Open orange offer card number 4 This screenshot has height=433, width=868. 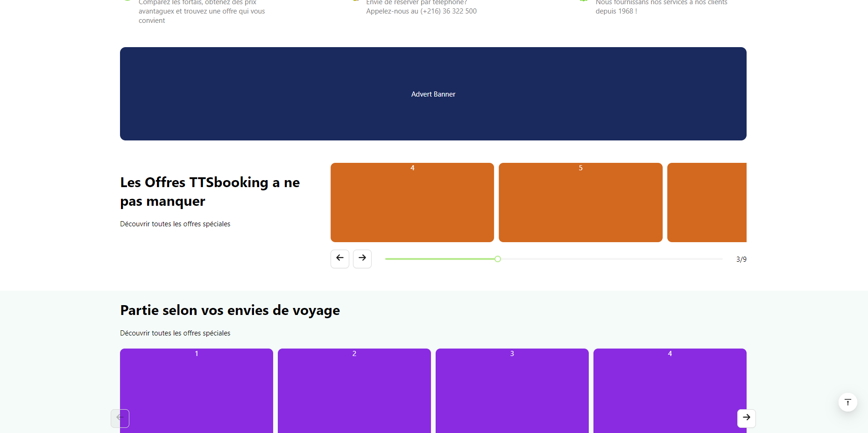412,203
